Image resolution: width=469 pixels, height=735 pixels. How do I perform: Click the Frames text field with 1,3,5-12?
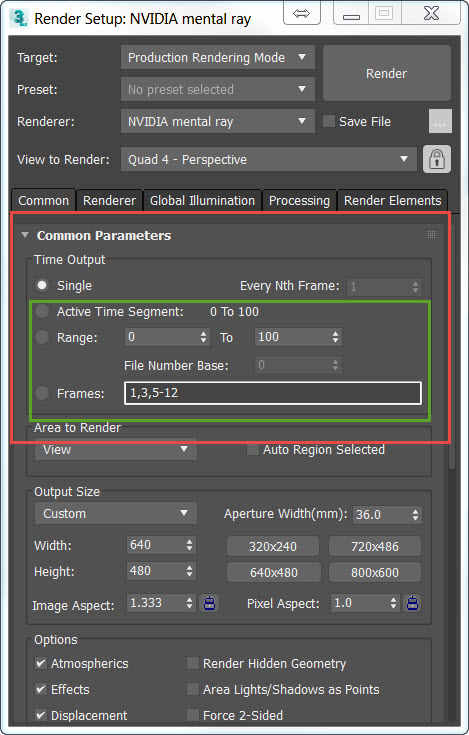(273, 393)
